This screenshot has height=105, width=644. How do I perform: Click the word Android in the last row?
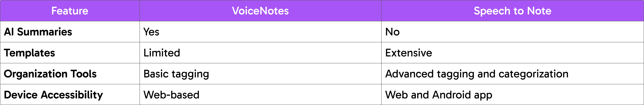click(x=451, y=95)
